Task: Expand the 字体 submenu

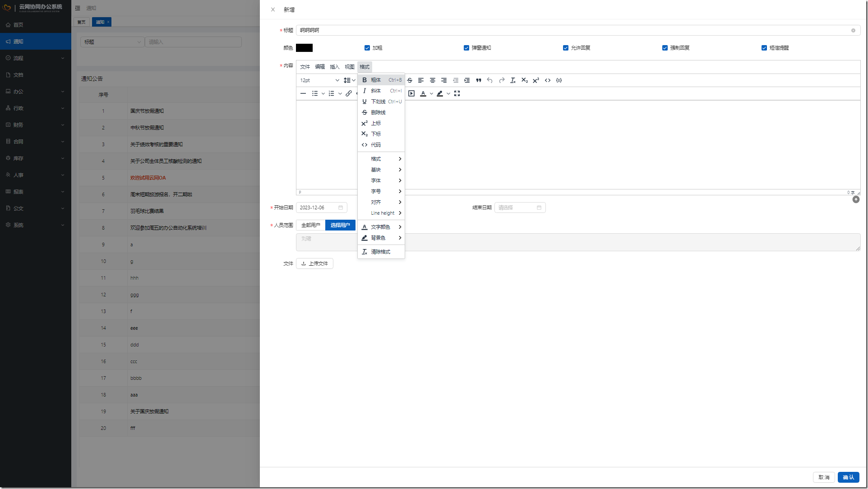Action: pos(381,180)
